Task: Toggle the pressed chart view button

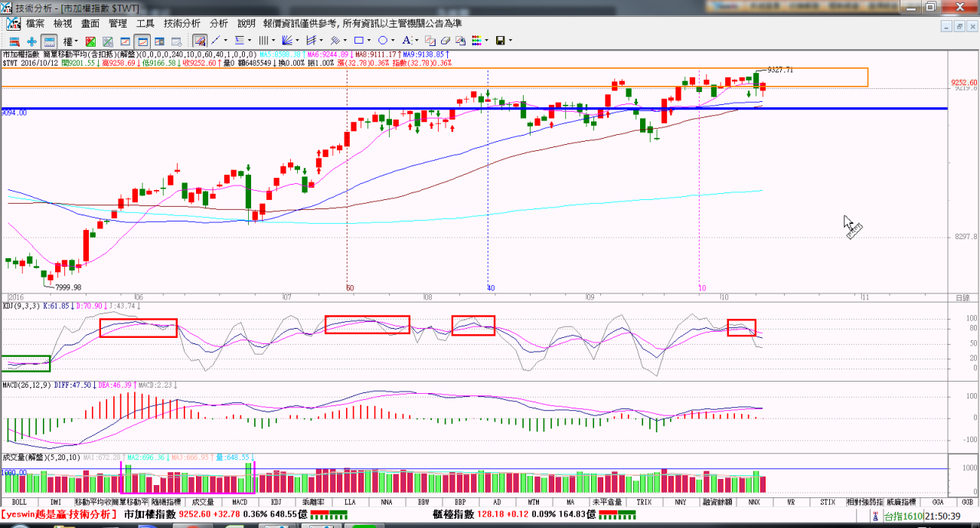Action: (x=142, y=41)
